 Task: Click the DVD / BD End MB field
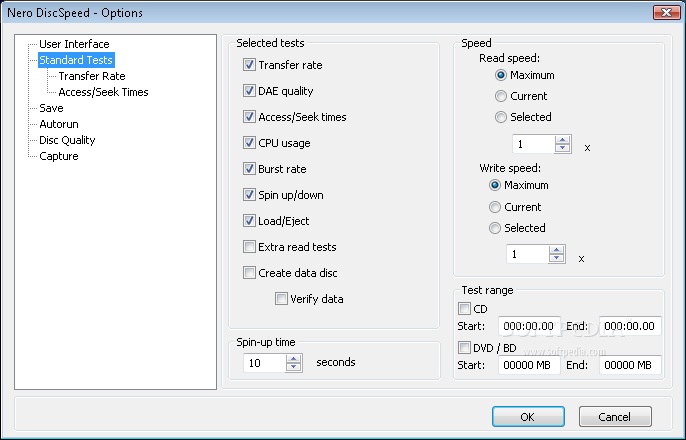coord(630,365)
